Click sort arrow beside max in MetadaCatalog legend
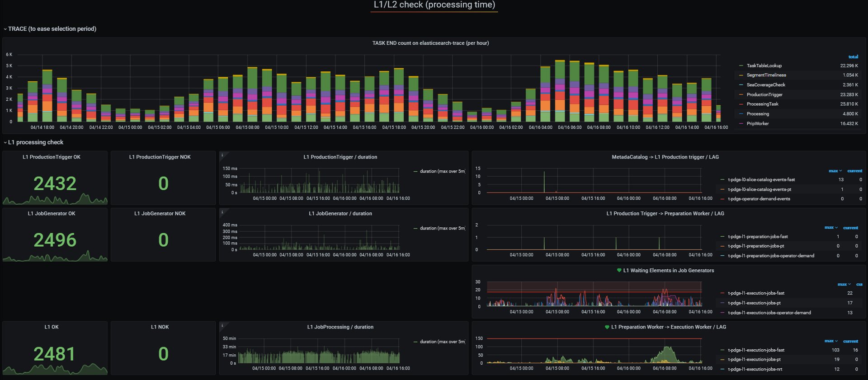868x380 pixels. click(840, 171)
